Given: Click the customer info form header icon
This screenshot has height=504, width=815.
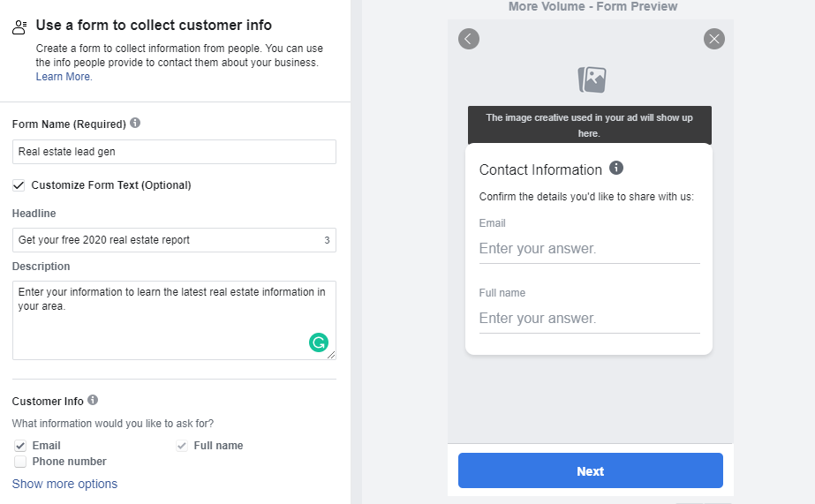Looking at the screenshot, I should coord(19,27).
